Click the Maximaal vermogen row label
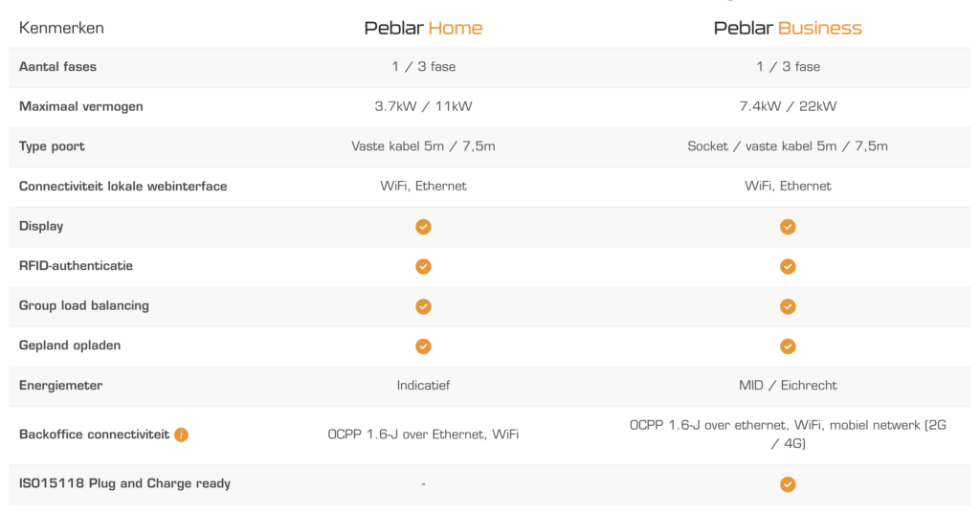Image resolution: width=980 pixels, height=514 pixels. [80, 106]
